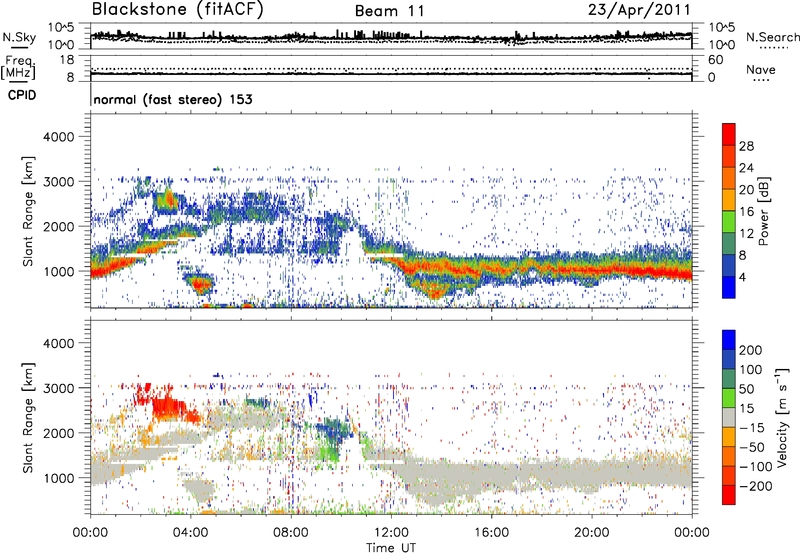Click the "Blackstone (fitACF)" plot title

[178, 10]
